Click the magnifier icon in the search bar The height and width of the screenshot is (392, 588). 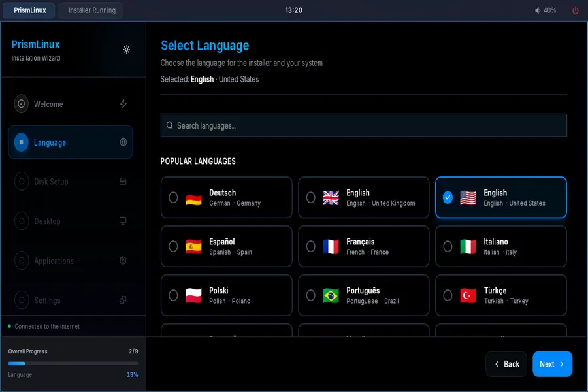[x=170, y=125]
